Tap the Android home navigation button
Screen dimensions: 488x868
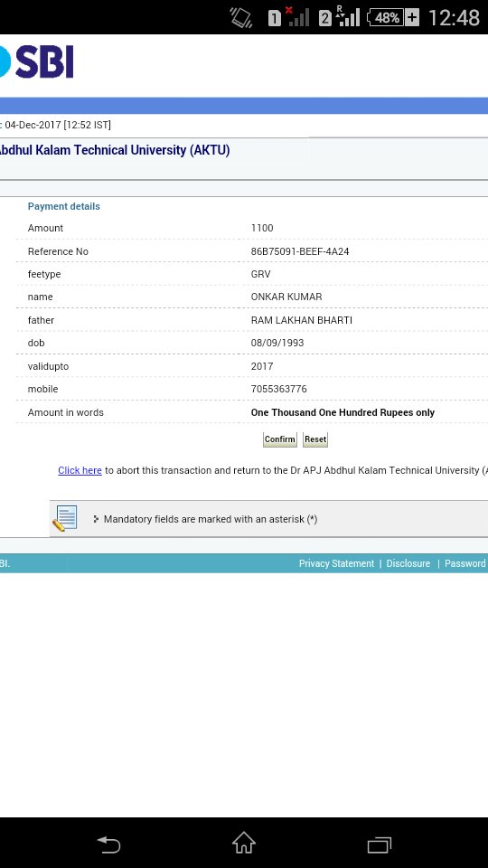coord(244,843)
